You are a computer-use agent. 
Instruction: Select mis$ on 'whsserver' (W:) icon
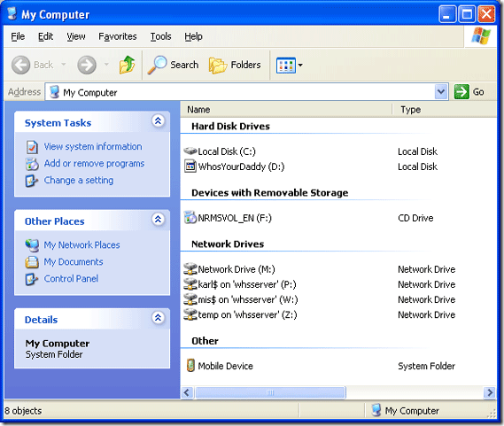tap(190, 298)
